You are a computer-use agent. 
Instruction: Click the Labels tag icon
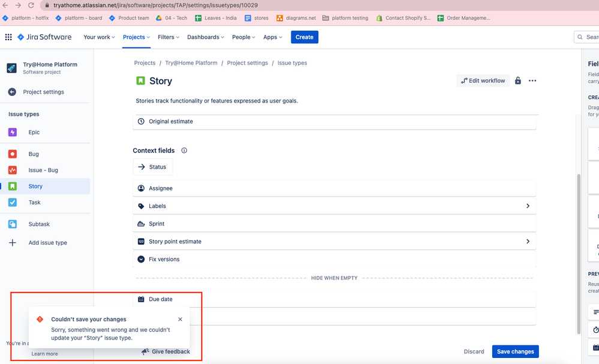(141, 206)
